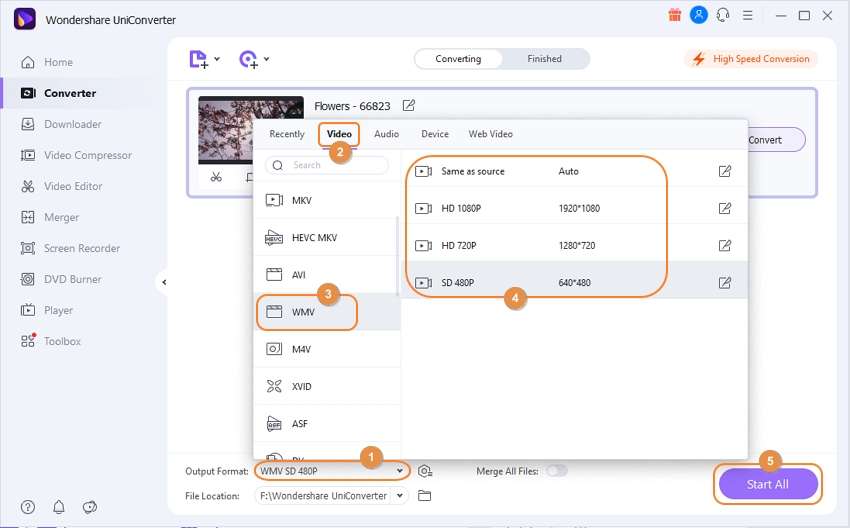Select the HD 720P preset
The height and width of the screenshot is (528, 850).
coord(575,246)
